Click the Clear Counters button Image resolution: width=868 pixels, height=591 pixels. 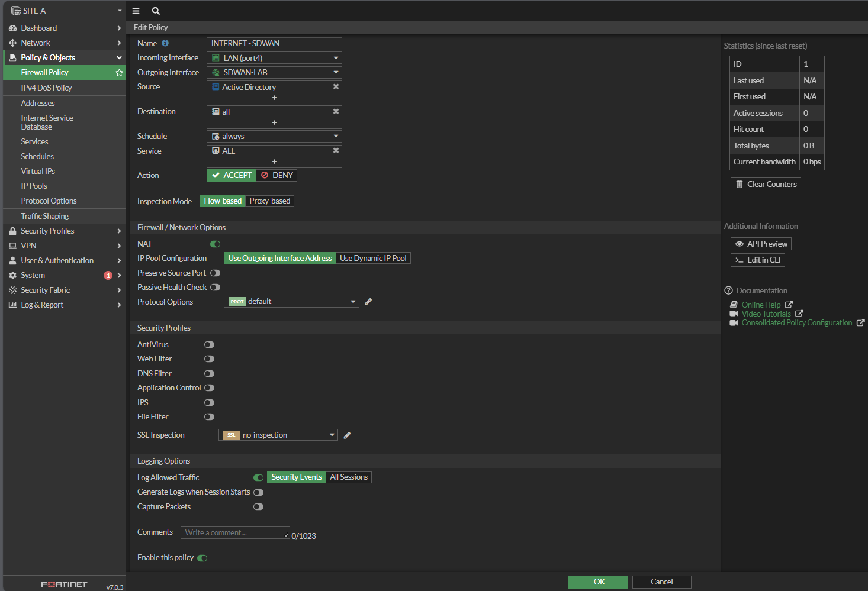pyautogui.click(x=766, y=184)
